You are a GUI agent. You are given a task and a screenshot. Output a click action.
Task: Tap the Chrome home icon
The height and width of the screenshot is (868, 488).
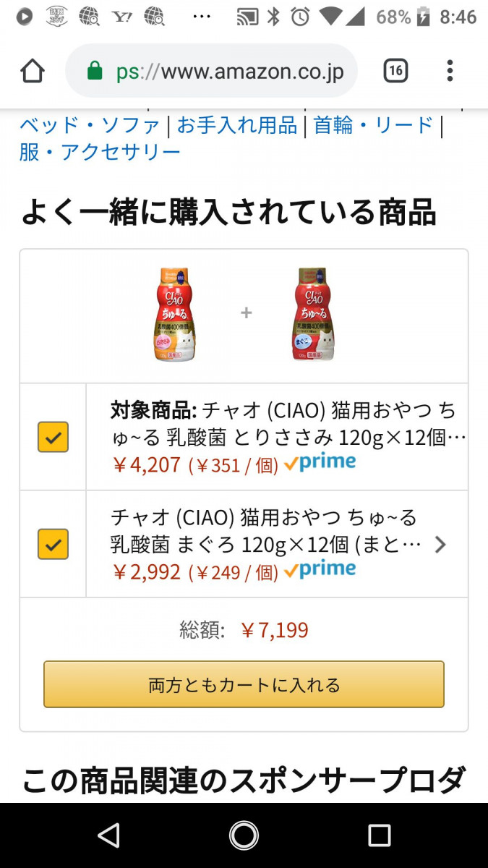(33, 71)
